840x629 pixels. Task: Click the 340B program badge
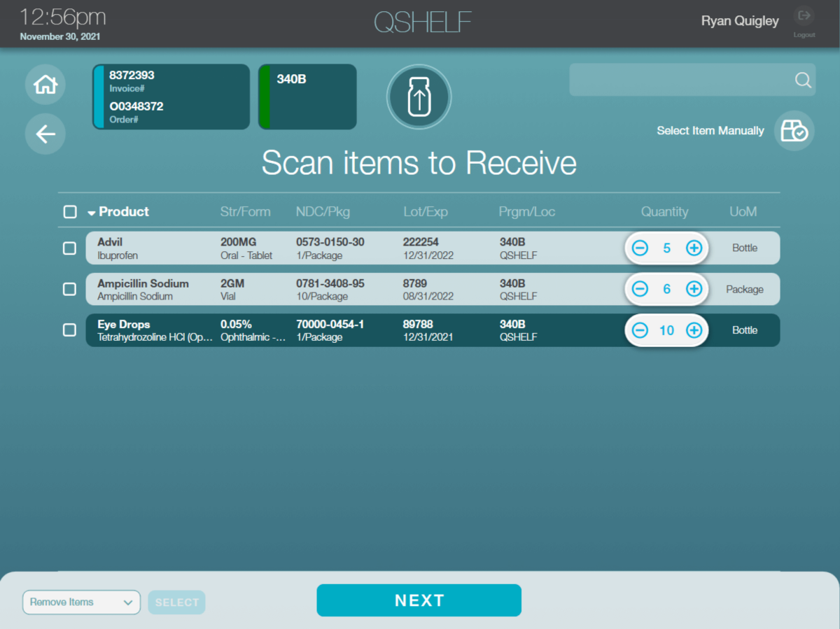click(307, 97)
